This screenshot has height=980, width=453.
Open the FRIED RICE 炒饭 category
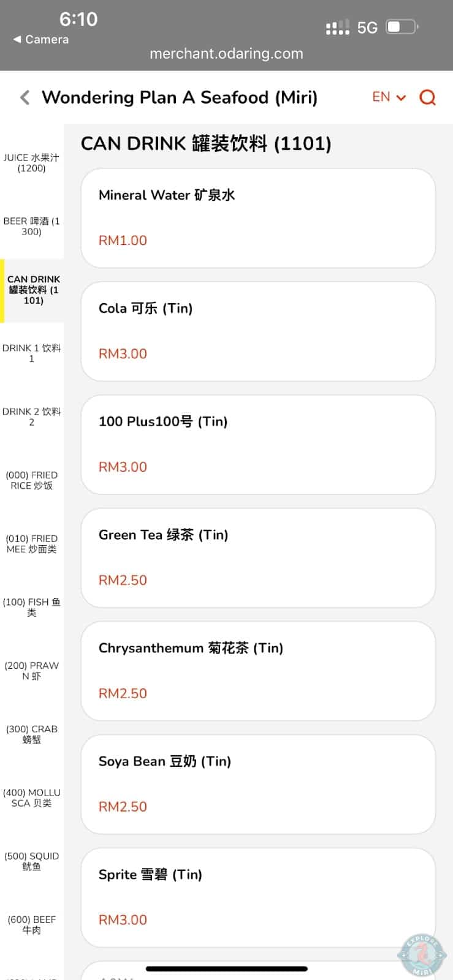point(31,480)
